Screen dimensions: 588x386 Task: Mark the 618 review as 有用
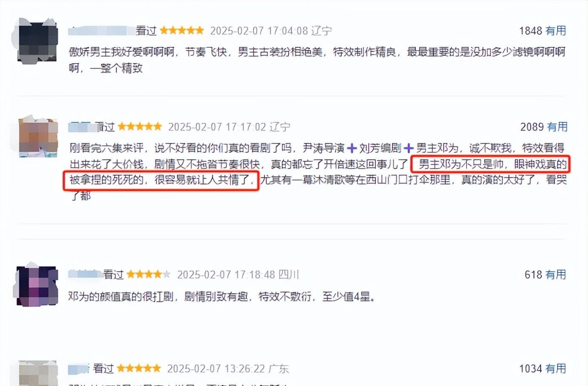pyautogui.click(x=556, y=275)
